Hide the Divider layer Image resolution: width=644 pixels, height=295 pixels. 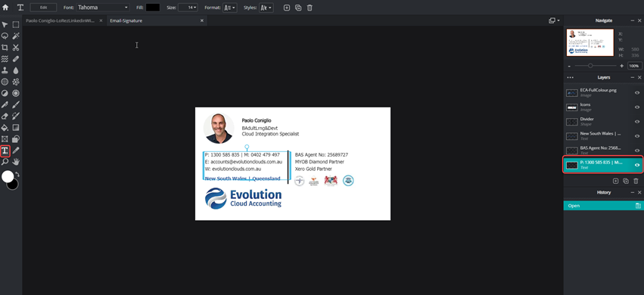pyautogui.click(x=637, y=122)
